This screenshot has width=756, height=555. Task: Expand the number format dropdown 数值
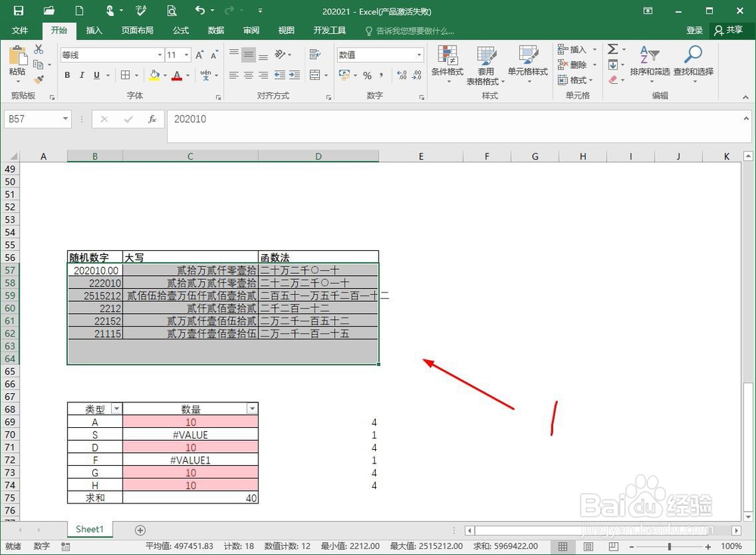point(419,55)
